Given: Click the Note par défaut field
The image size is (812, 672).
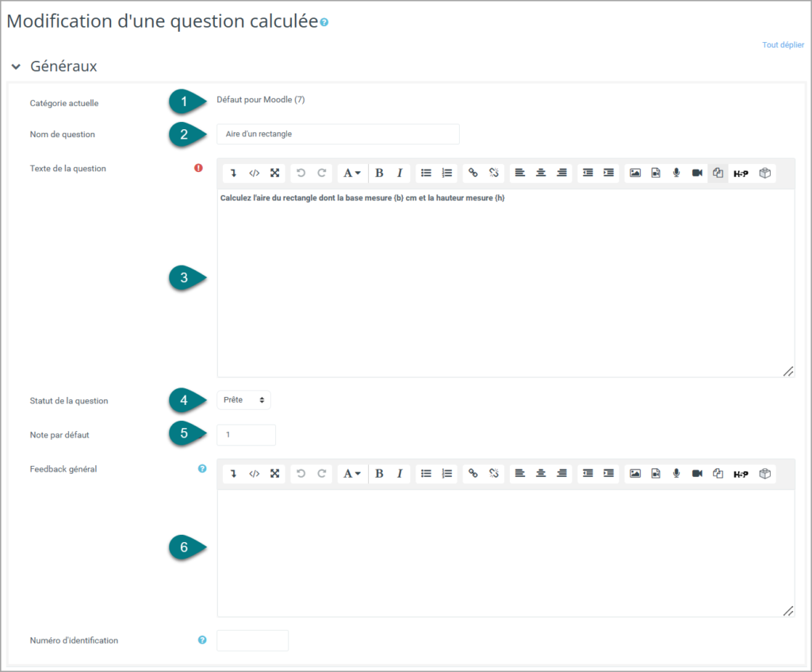Looking at the screenshot, I should click(x=246, y=435).
